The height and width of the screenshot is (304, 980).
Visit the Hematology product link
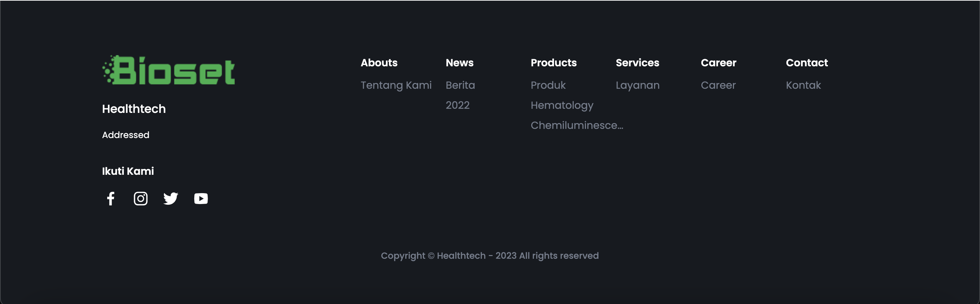[562, 105]
